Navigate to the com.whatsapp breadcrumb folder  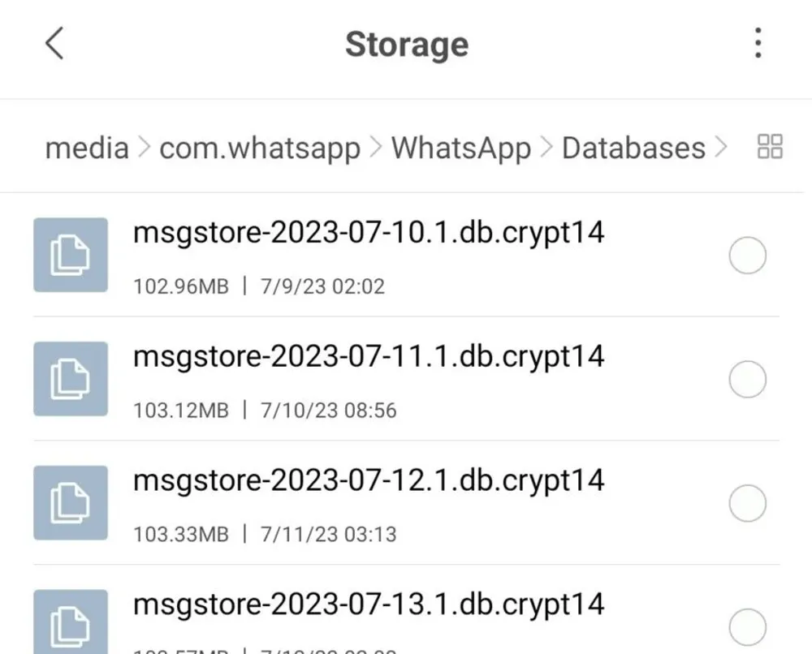click(x=260, y=148)
